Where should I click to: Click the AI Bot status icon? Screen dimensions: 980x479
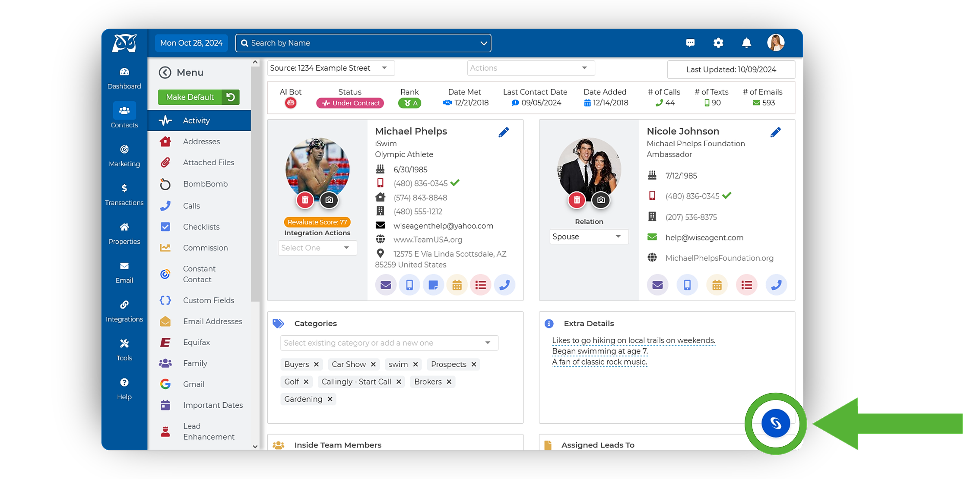click(x=291, y=103)
